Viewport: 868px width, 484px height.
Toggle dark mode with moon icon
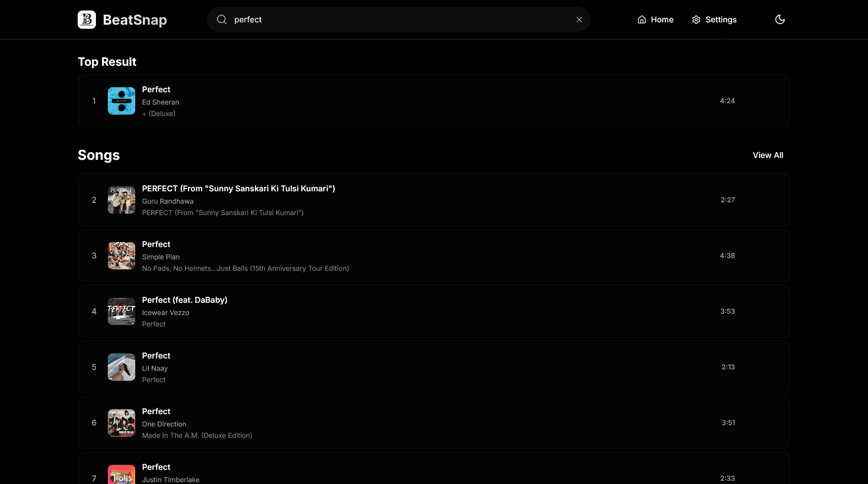(780, 20)
